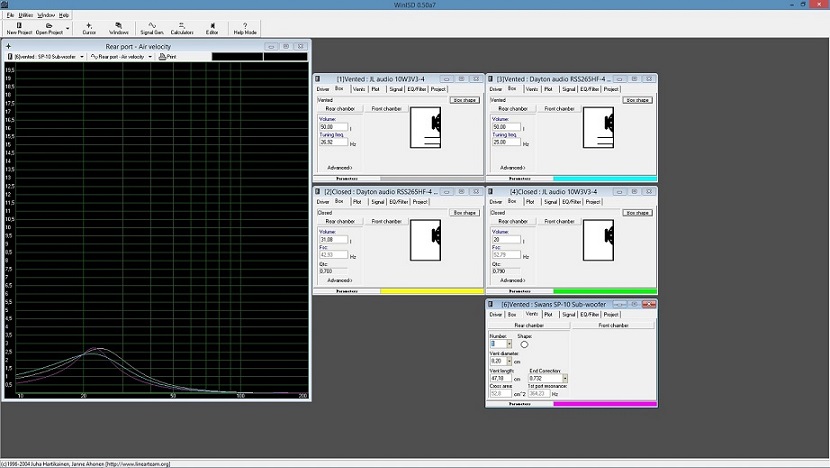Click the speaker icon in the [4]Closed JL audio title

click(491, 192)
